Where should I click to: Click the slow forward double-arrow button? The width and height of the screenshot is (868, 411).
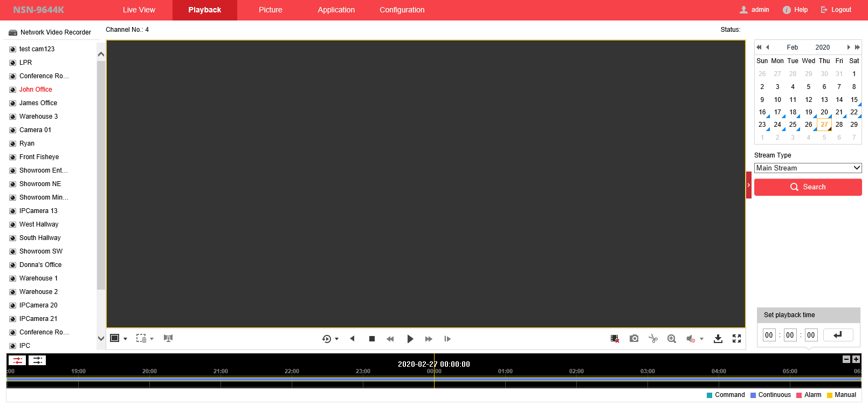(x=390, y=339)
